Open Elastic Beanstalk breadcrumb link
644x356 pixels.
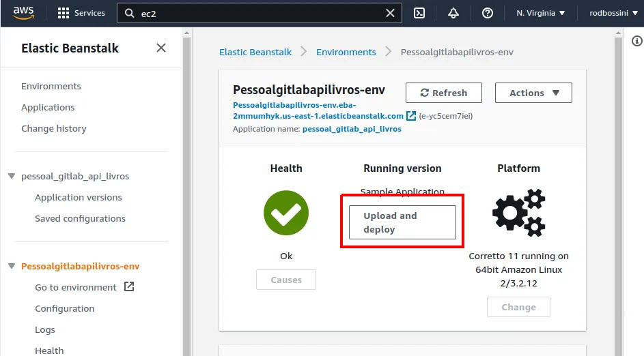(x=255, y=52)
